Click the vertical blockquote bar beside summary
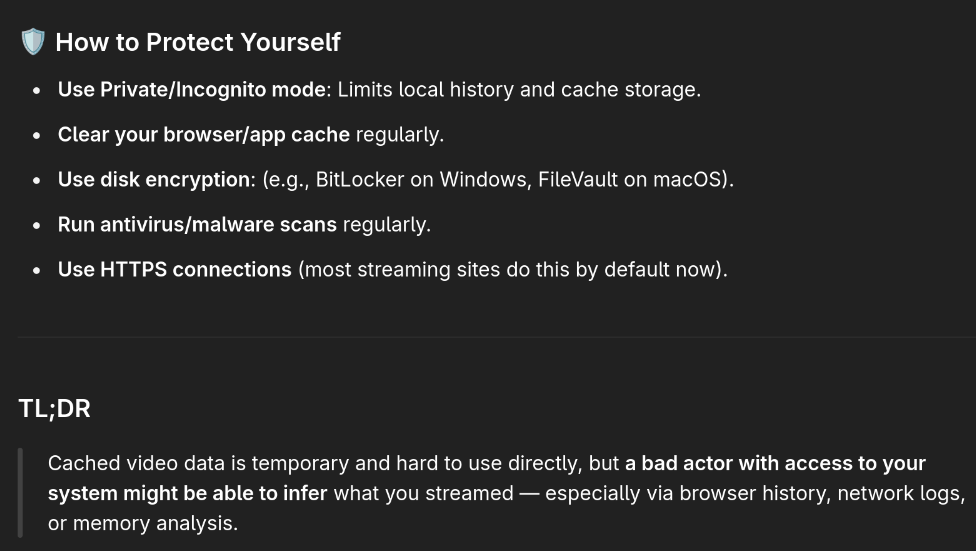Image resolution: width=976 pixels, height=551 pixels. pos(21,492)
